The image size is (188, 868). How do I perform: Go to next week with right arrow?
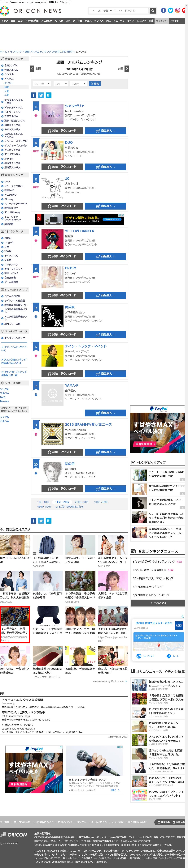tap(126, 69)
